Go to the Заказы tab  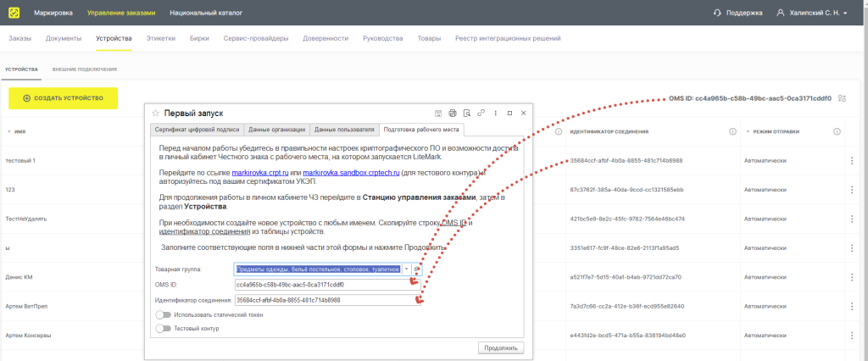20,38
